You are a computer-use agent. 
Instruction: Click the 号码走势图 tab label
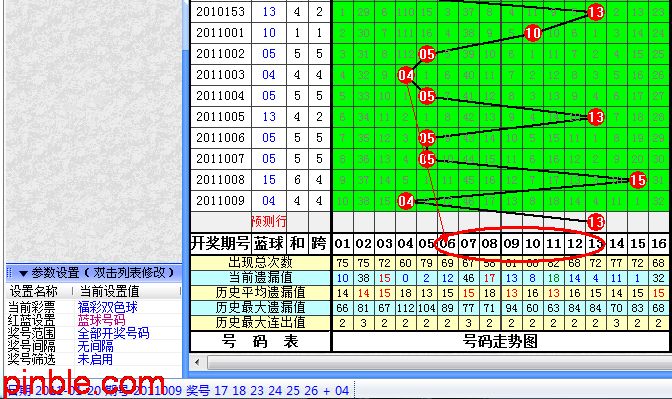pyautogui.click(x=500, y=342)
